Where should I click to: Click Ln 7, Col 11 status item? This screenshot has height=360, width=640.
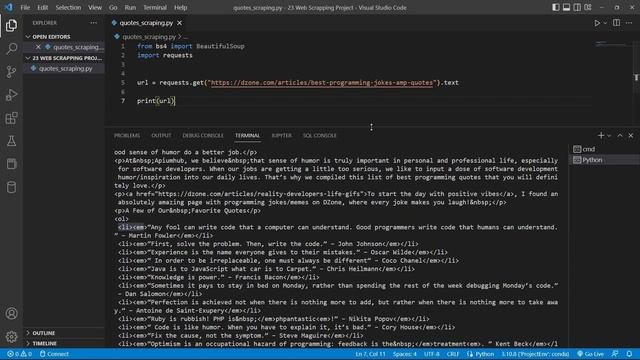[370, 354]
